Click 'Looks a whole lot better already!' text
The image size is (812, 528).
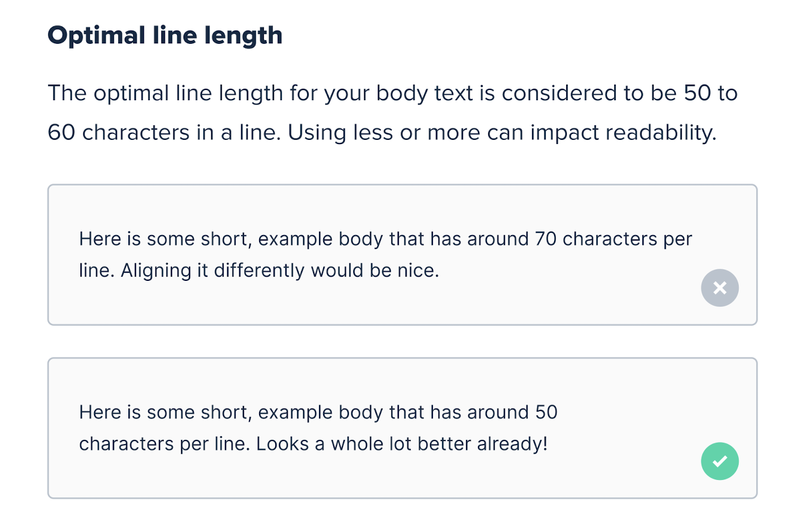(402, 444)
